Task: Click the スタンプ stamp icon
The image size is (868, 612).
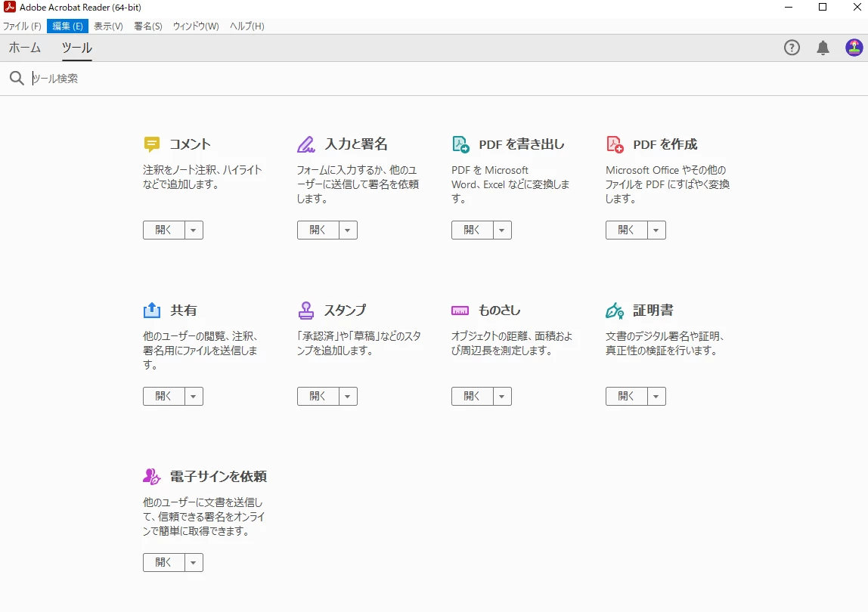Action: pos(306,311)
